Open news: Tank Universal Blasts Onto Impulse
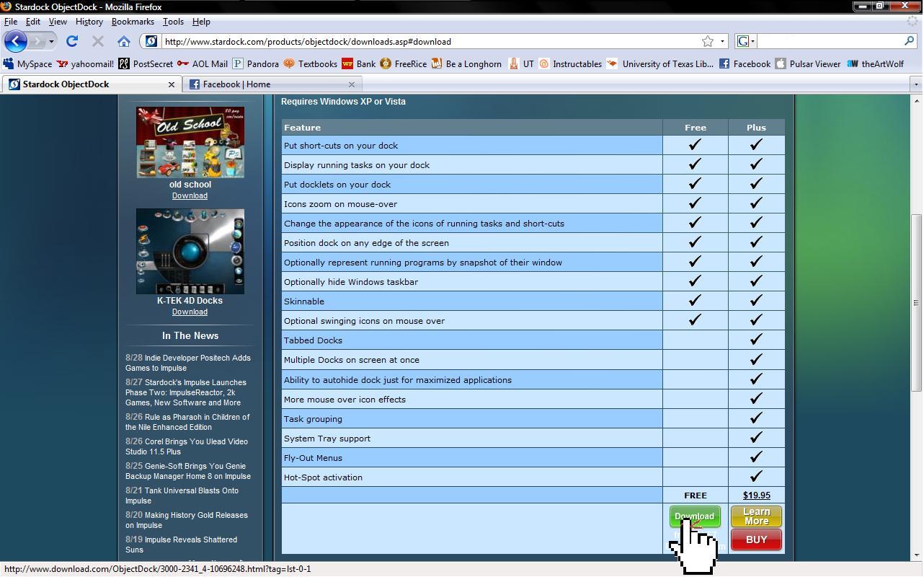924x577 pixels. (182, 495)
